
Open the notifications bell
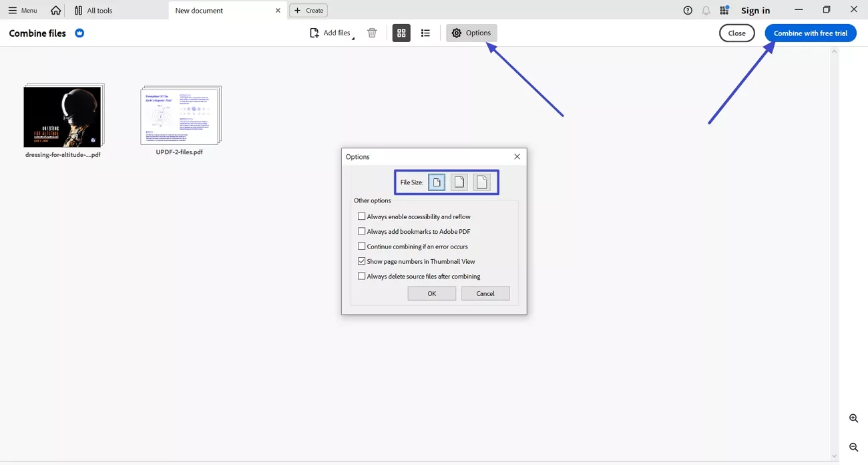[x=706, y=10]
